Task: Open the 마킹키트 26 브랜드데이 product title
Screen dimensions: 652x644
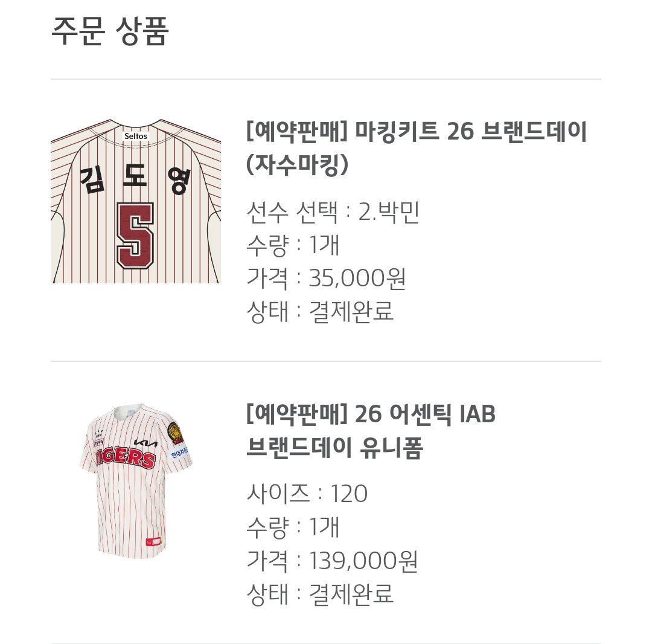Action: (x=416, y=147)
